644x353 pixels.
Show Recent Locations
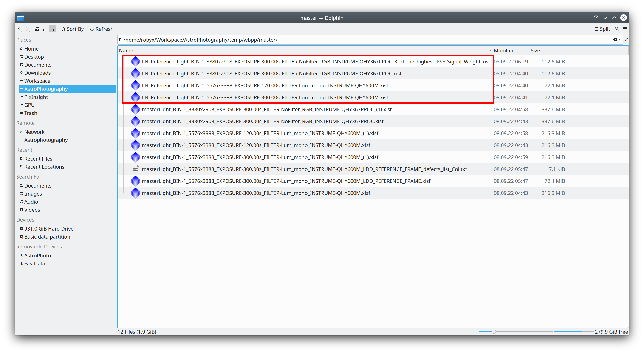click(x=44, y=167)
